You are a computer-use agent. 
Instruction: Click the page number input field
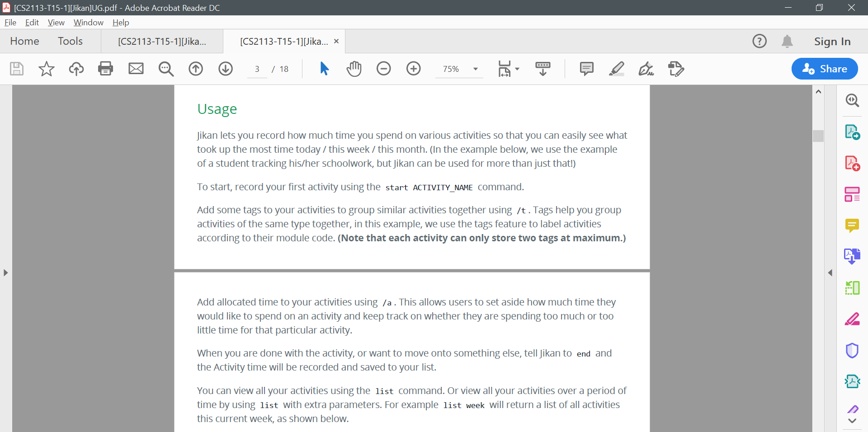[257, 69]
